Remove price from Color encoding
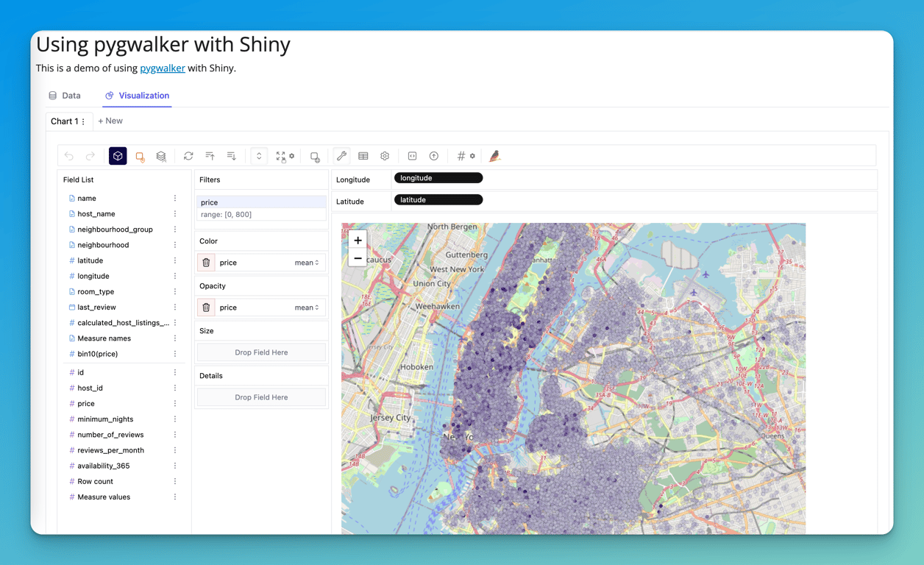This screenshot has width=924, height=565. coord(206,263)
